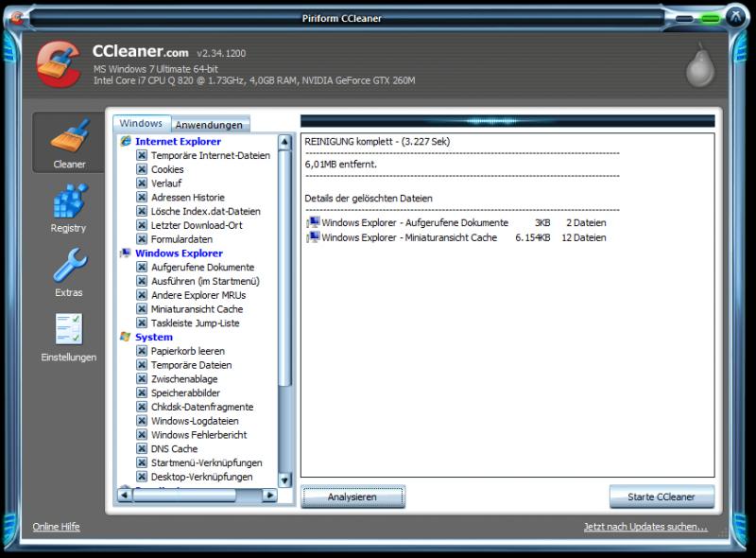The image size is (756, 558).
Task: Select the result row 'Windows Explorer - Aufgerufene Dokumente'
Action: [x=456, y=222]
